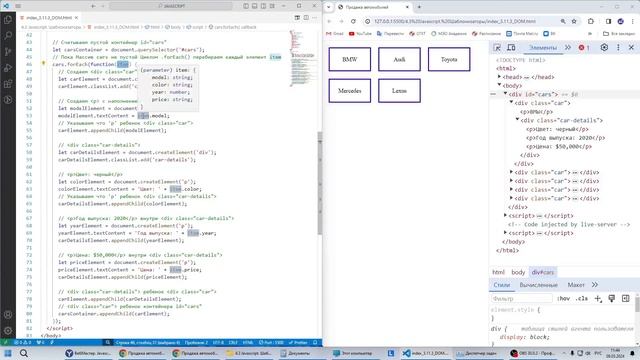
Task: Go back in VS Code navigation history
Action: [x=93, y=6]
